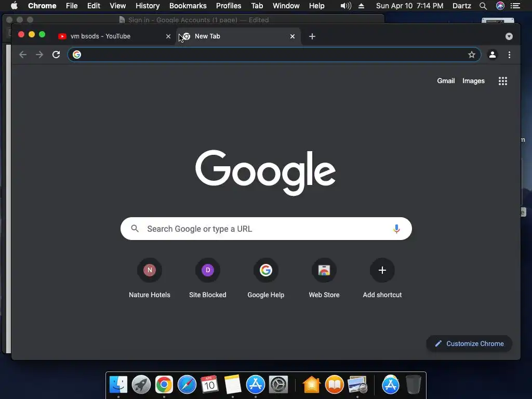Open Notification Center list icon
This screenshot has height=399, width=532.
pyautogui.click(x=515, y=6)
